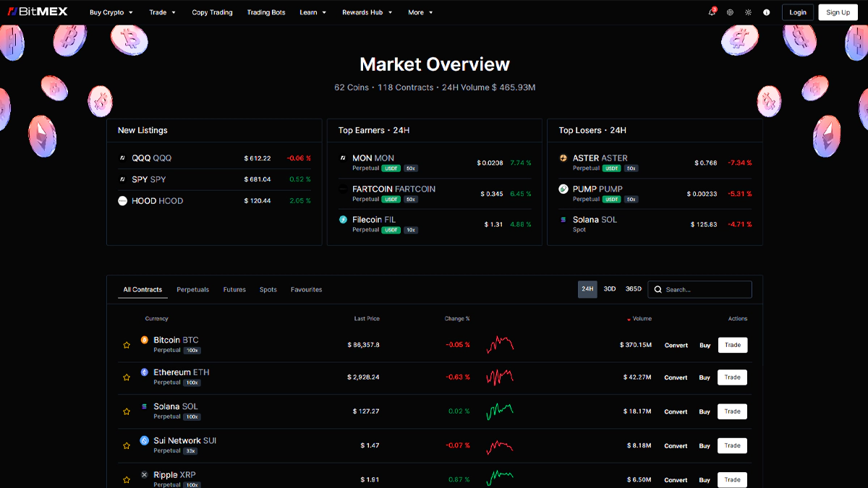The width and height of the screenshot is (868, 488).
Task: Click the Filecoin icon in Top Earners
Action: tap(343, 220)
